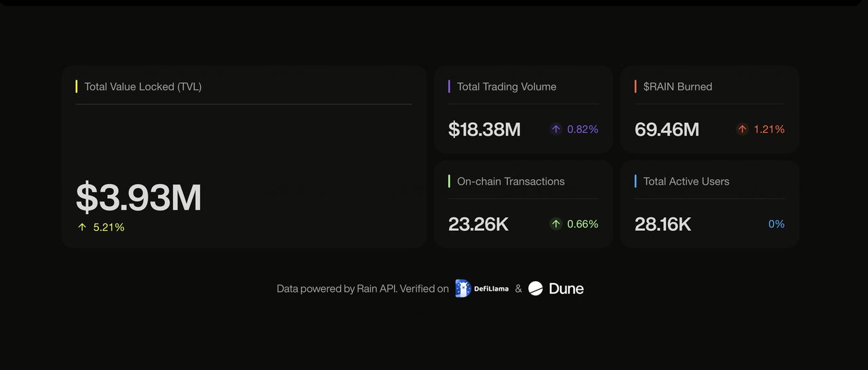Click the 69.46M burned amount

(667, 129)
